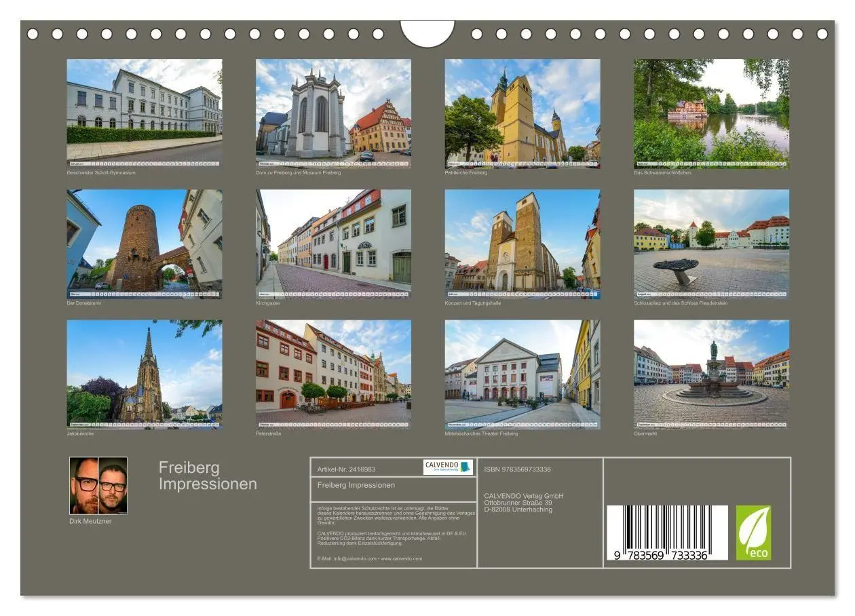Click the large title 'Freiberg Impressionen'
855x616 pixels.
(x=208, y=476)
